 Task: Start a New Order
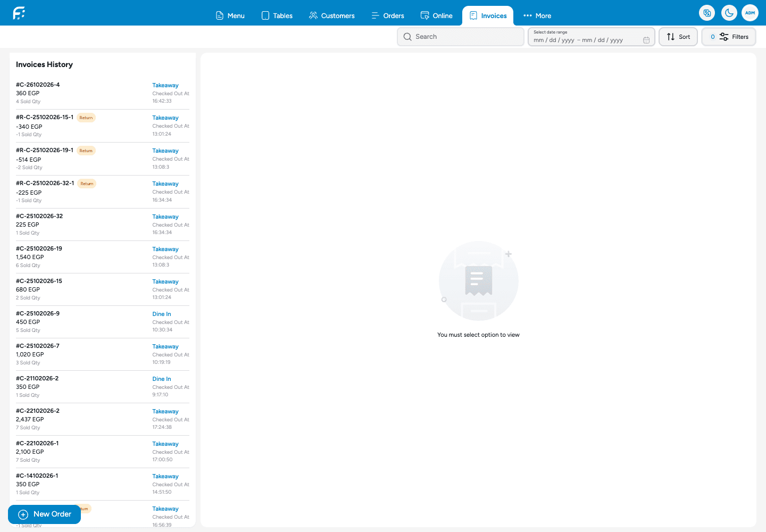pos(45,514)
